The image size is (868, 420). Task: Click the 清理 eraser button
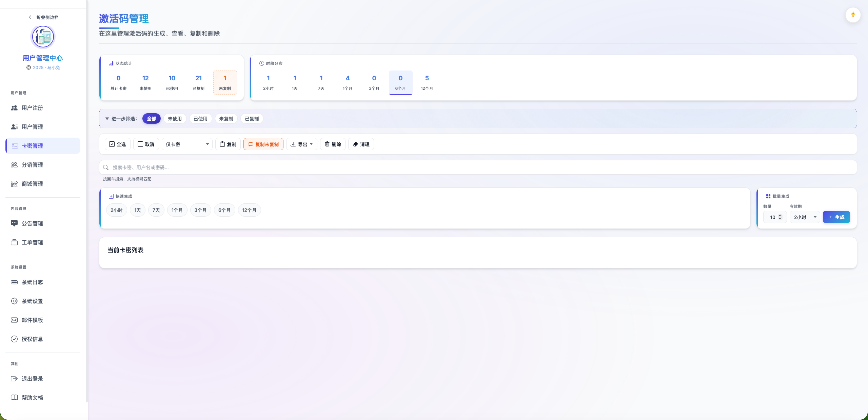coord(361,144)
